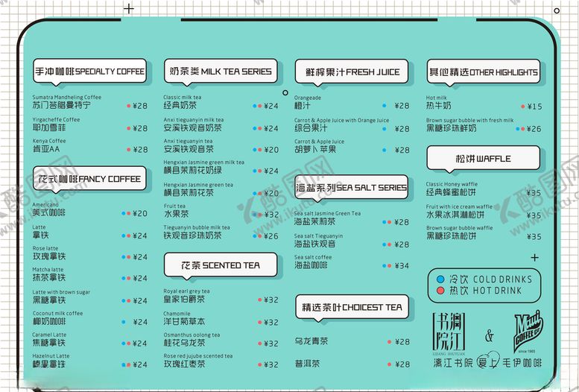Select the Sea Salt Series header bubble
This screenshot has height=392, width=579.
(352, 187)
